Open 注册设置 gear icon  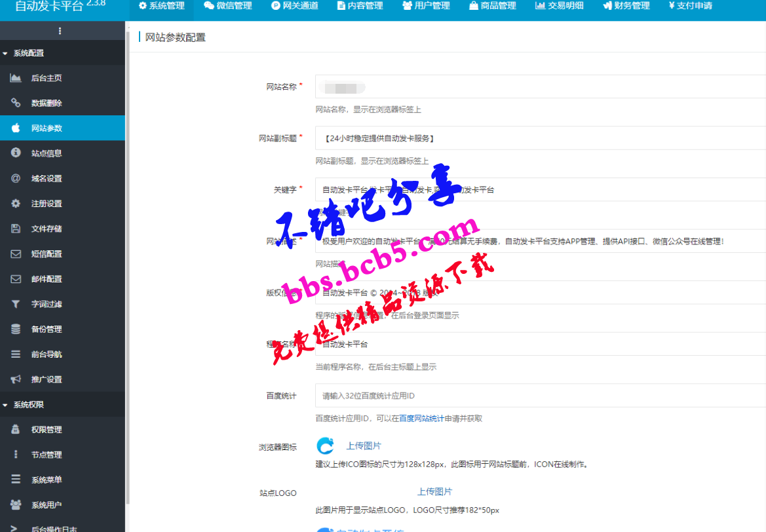[16, 203]
